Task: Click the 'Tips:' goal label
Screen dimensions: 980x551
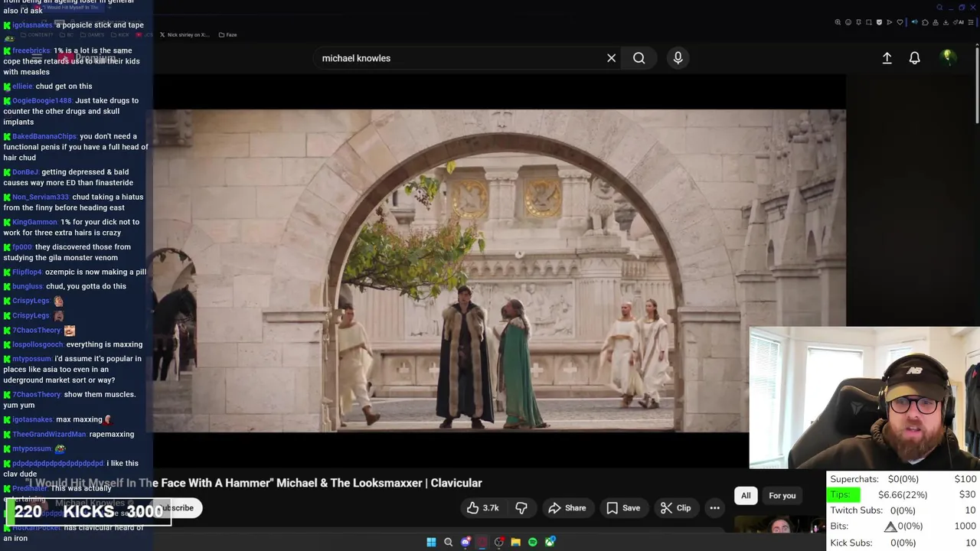Action: tap(841, 494)
